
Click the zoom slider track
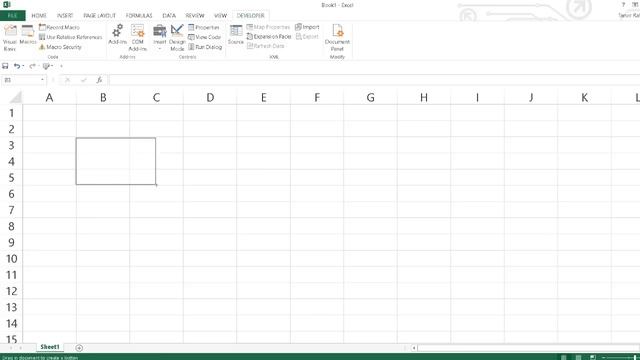coord(622,358)
